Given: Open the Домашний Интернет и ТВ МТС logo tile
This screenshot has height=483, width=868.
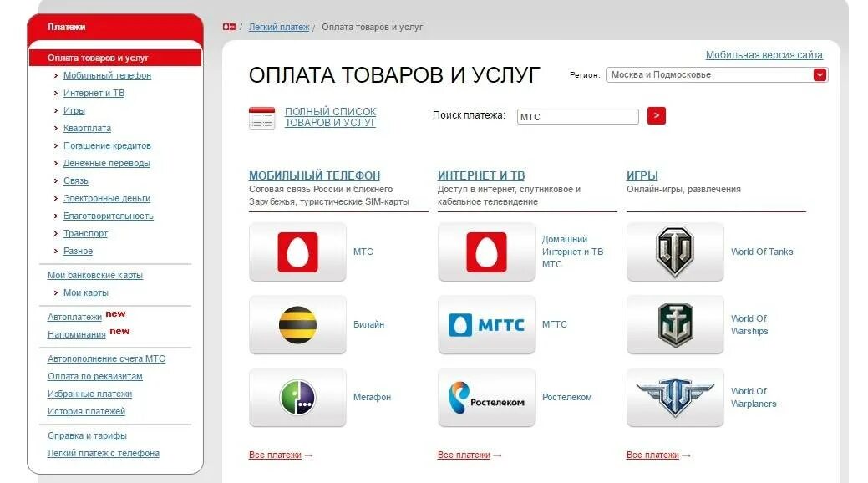Looking at the screenshot, I should 486,252.
